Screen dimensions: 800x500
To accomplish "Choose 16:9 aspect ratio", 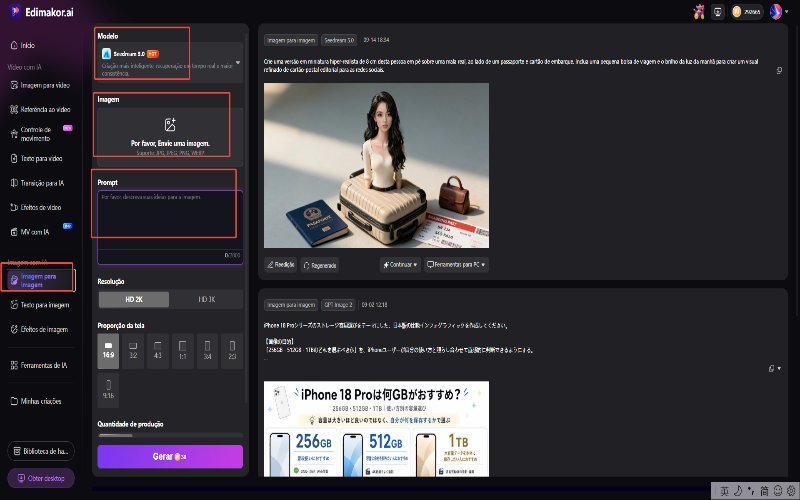I will click(108, 351).
